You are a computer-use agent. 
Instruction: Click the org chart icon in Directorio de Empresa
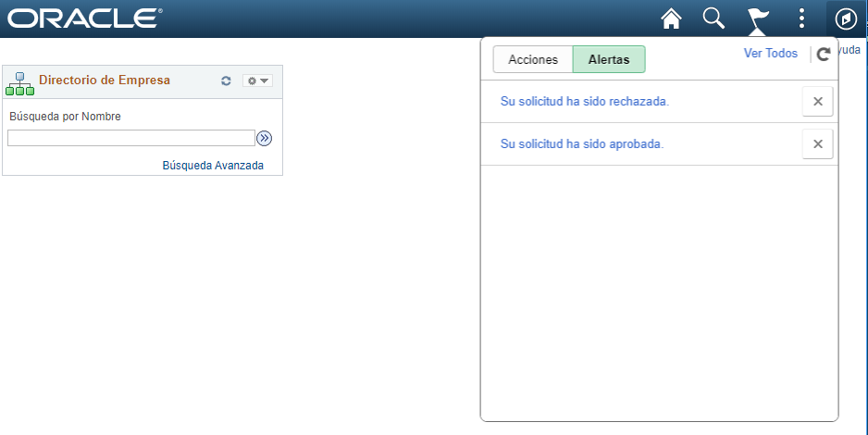[19, 82]
